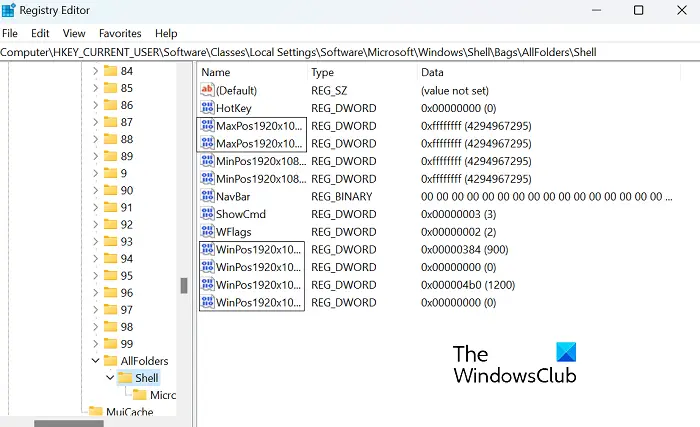Click the folder icon of key 9
Image resolution: width=700 pixels, height=427 pixels.
110,173
